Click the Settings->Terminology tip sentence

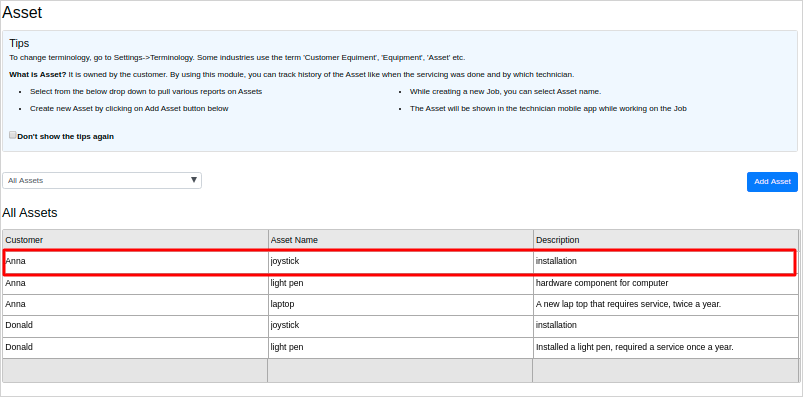(x=237, y=57)
